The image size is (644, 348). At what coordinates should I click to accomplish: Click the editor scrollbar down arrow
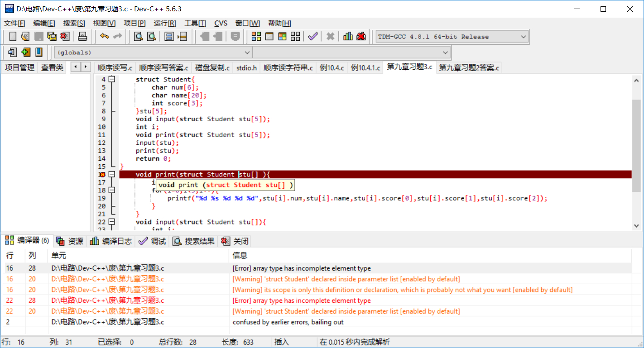pos(636,225)
